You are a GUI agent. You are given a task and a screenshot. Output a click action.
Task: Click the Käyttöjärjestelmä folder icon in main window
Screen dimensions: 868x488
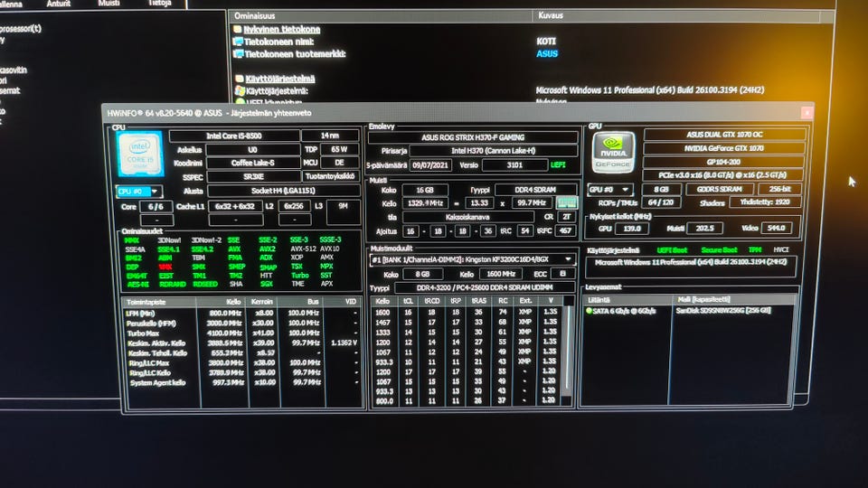point(239,80)
